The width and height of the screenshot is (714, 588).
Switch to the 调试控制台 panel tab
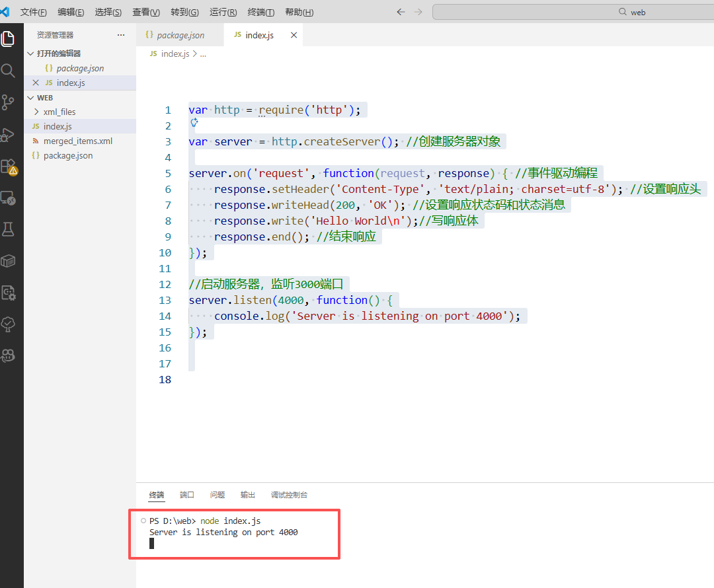click(289, 495)
